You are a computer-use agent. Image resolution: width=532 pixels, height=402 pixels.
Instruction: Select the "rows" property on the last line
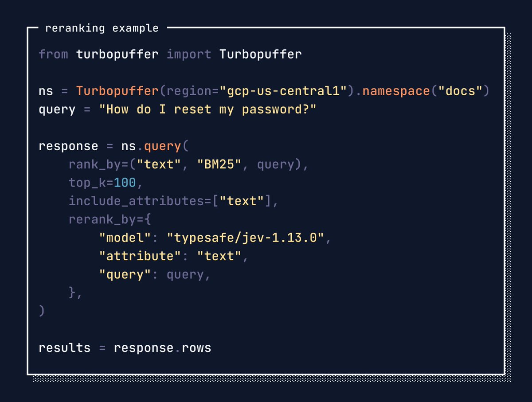tap(196, 348)
